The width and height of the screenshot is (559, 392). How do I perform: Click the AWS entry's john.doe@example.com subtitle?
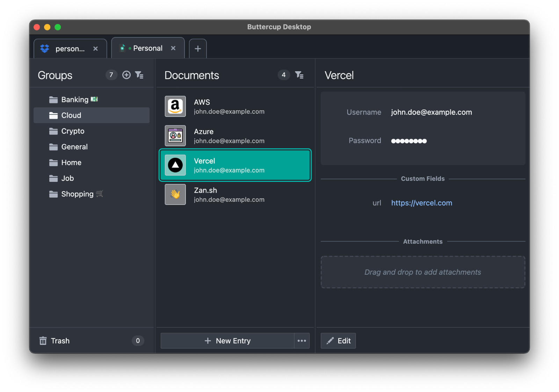tap(229, 112)
